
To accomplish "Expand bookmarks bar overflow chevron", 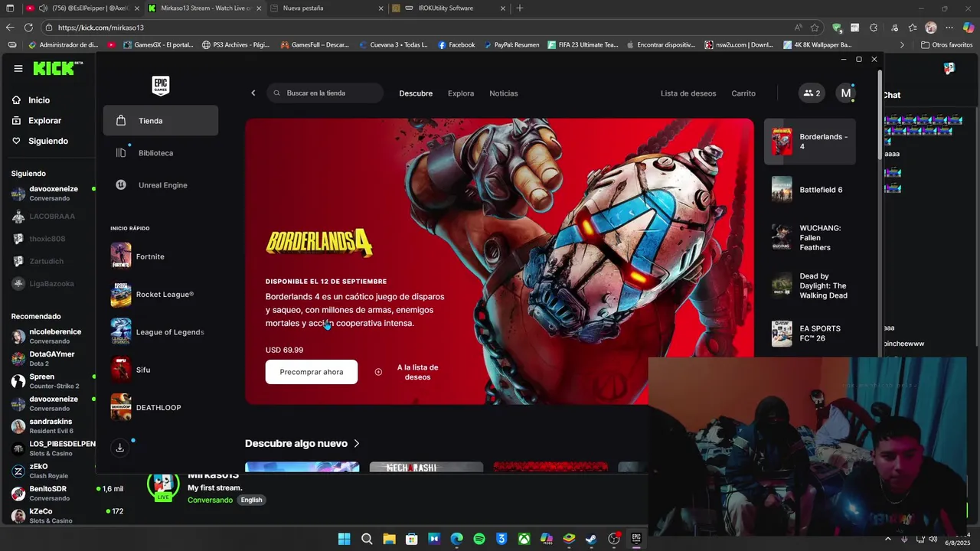I will click(902, 45).
